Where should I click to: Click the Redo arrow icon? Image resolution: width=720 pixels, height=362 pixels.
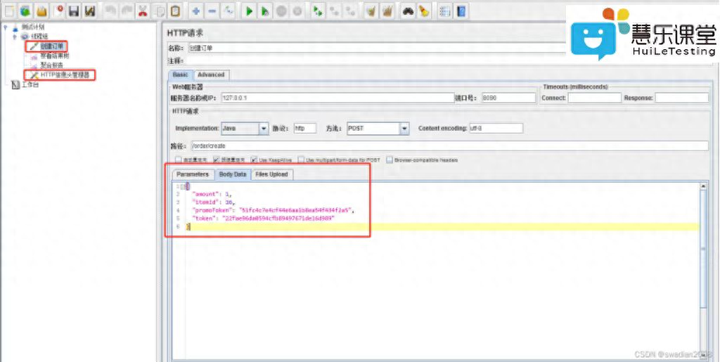[x=127, y=11]
